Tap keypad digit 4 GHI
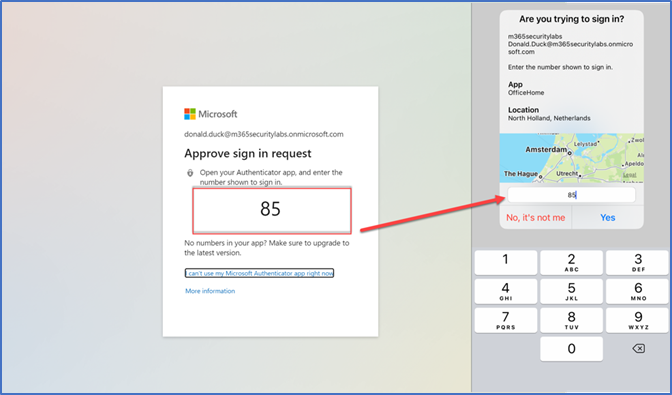 click(506, 291)
